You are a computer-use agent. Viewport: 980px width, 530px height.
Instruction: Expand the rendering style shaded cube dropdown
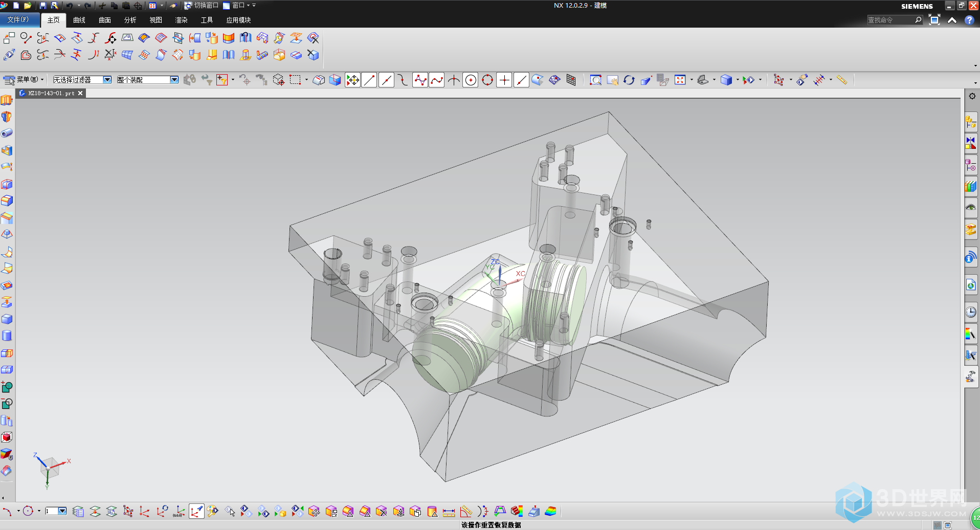(738, 80)
